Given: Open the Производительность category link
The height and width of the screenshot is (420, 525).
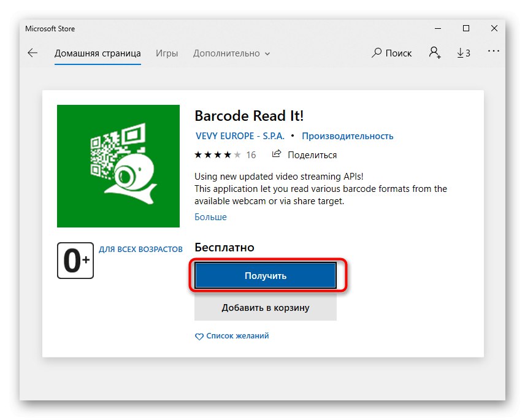Looking at the screenshot, I should coord(348,136).
